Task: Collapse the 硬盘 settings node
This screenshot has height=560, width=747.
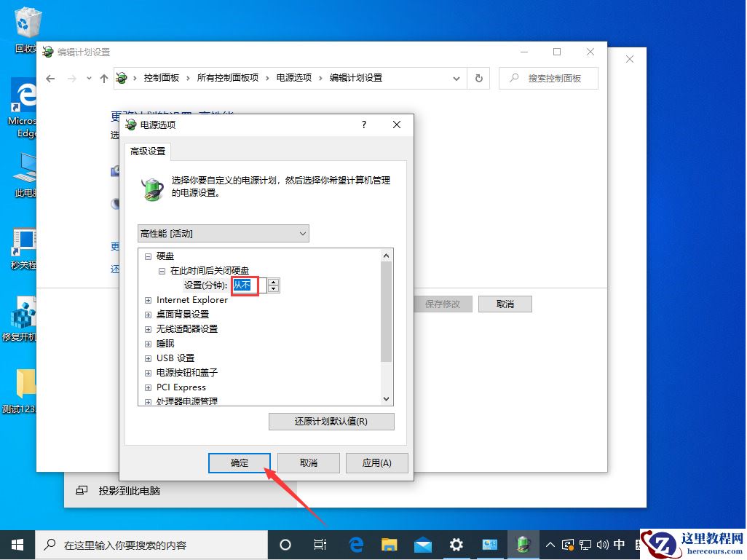Action: (x=149, y=256)
